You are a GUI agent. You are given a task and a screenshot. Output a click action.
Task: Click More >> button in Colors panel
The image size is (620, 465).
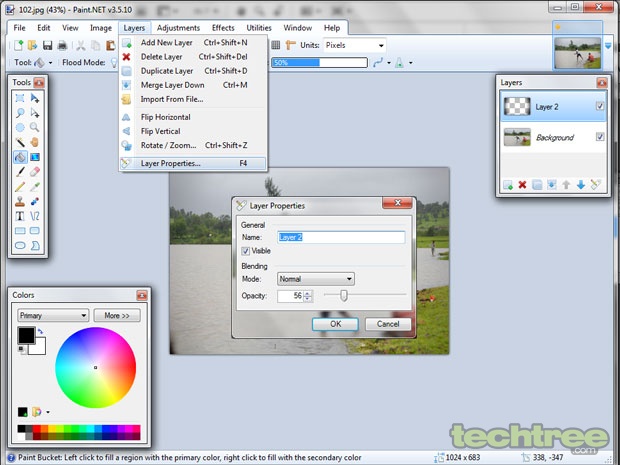(x=117, y=316)
